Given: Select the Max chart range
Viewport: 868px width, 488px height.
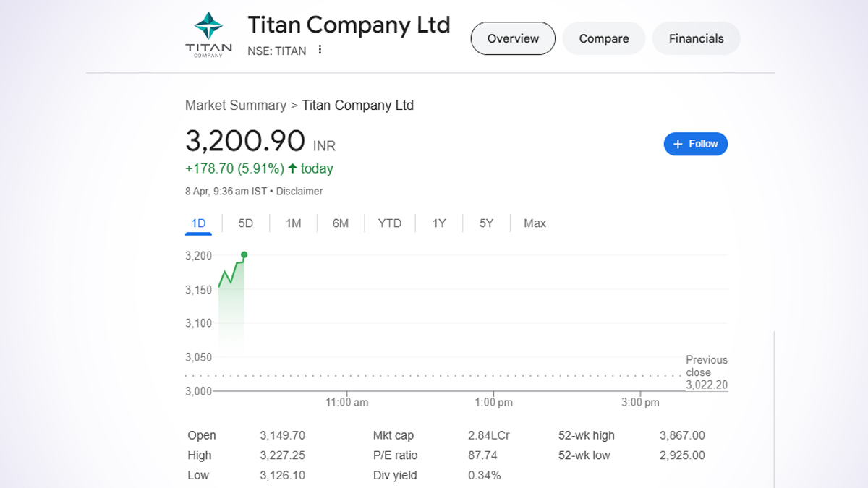Looking at the screenshot, I should click(x=535, y=223).
